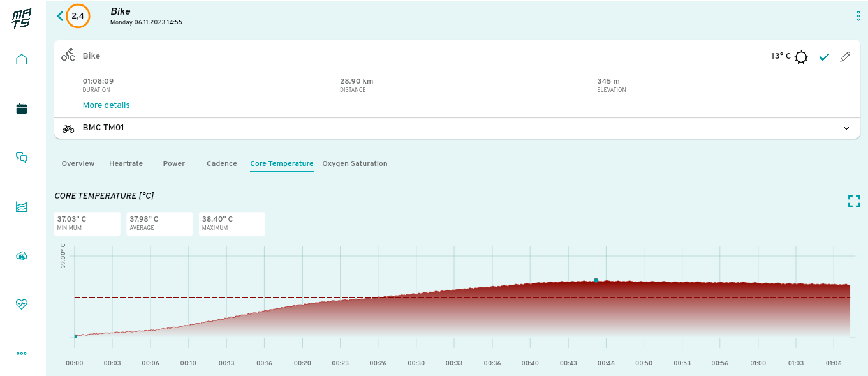Open the three-dot options menu top right

[x=858, y=17]
